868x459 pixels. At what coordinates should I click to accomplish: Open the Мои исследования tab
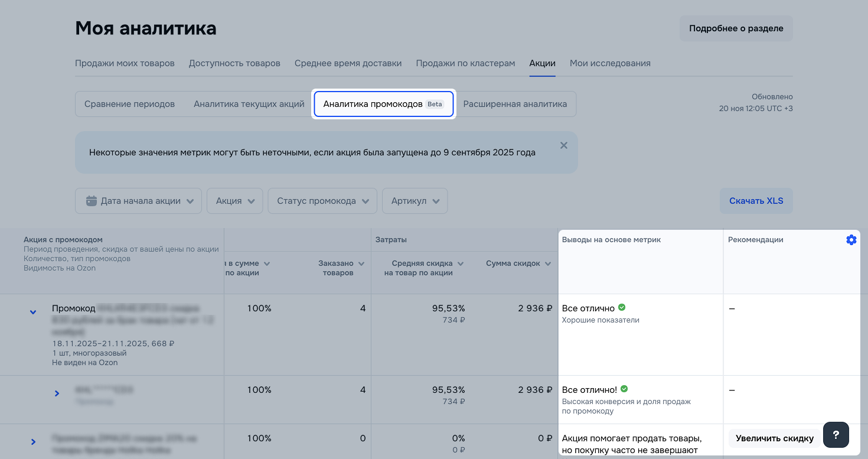[x=610, y=63]
